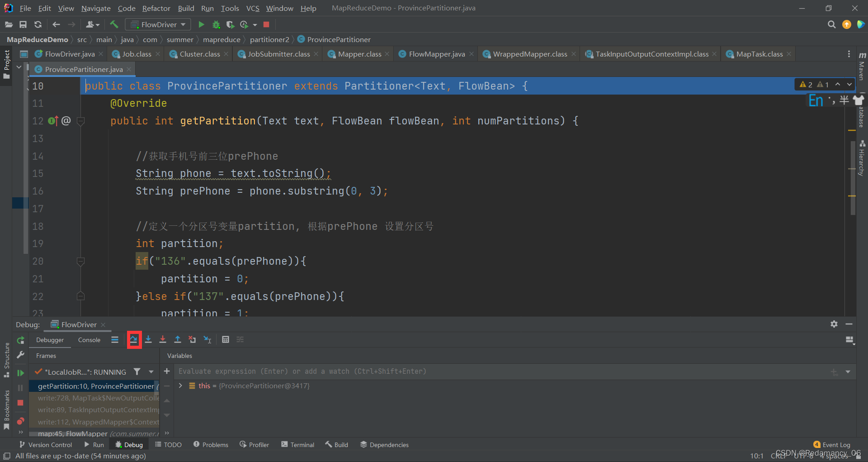Open Debug panel settings gear

click(834, 324)
